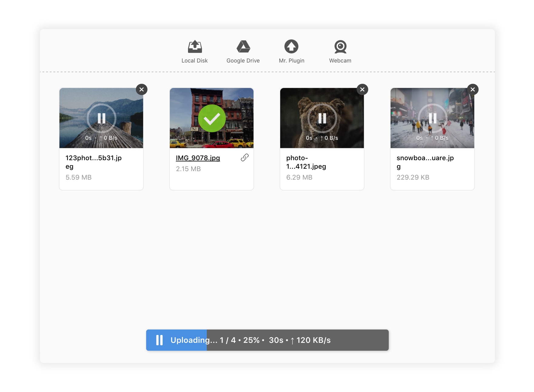Click the 229.29 KB file size text
Screen dimensions: 534x392
click(x=413, y=177)
